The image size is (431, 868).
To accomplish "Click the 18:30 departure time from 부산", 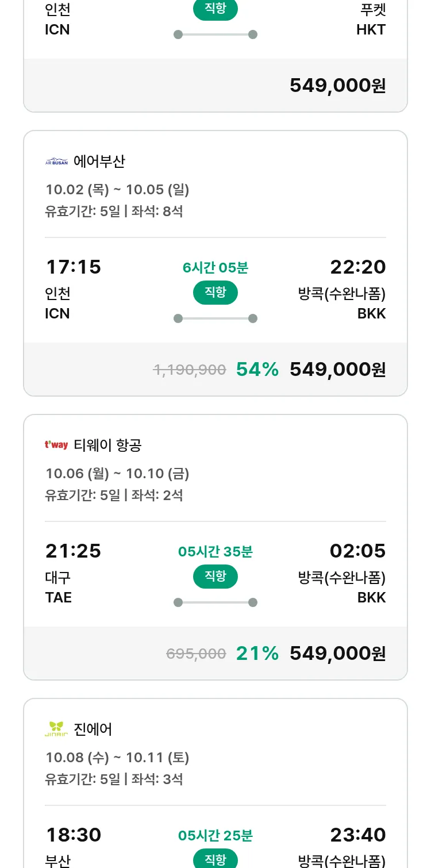I will (73, 835).
